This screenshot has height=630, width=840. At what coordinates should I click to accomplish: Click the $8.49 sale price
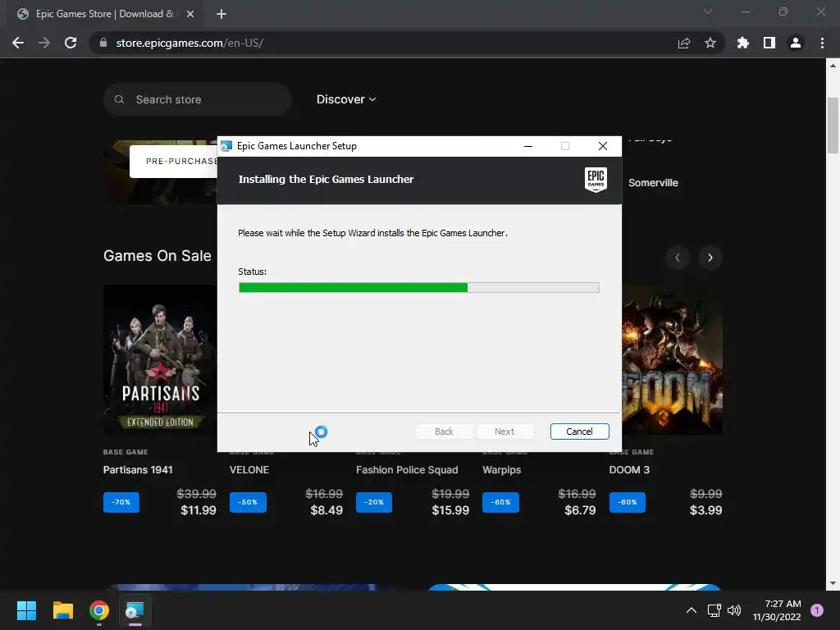[x=326, y=510]
